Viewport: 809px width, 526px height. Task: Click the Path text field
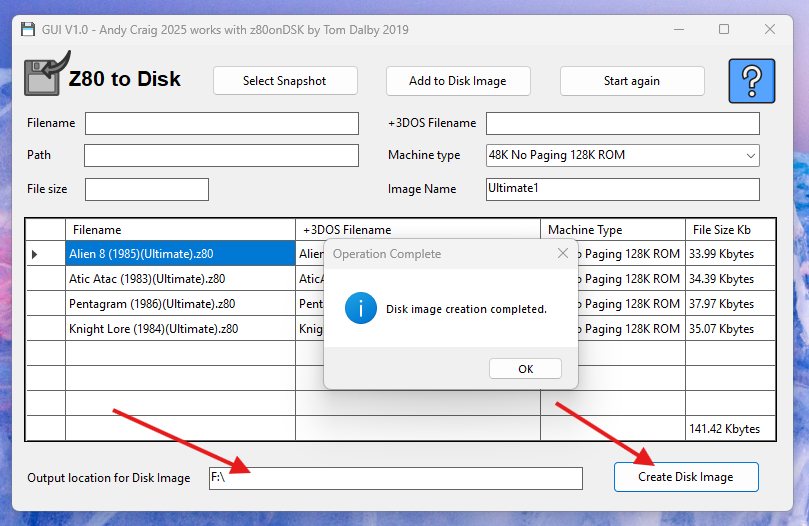[x=221, y=156]
